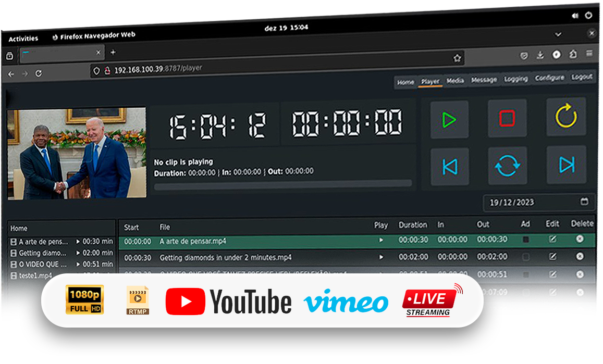This screenshot has height=364, width=603.
Task: Open the Firefox hamburger menu
Action: click(589, 54)
